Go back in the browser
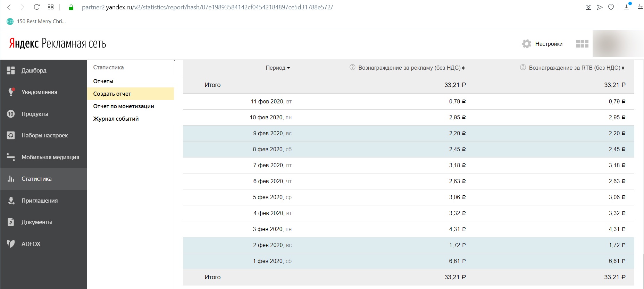The height and width of the screenshot is (289, 644). [x=9, y=7]
